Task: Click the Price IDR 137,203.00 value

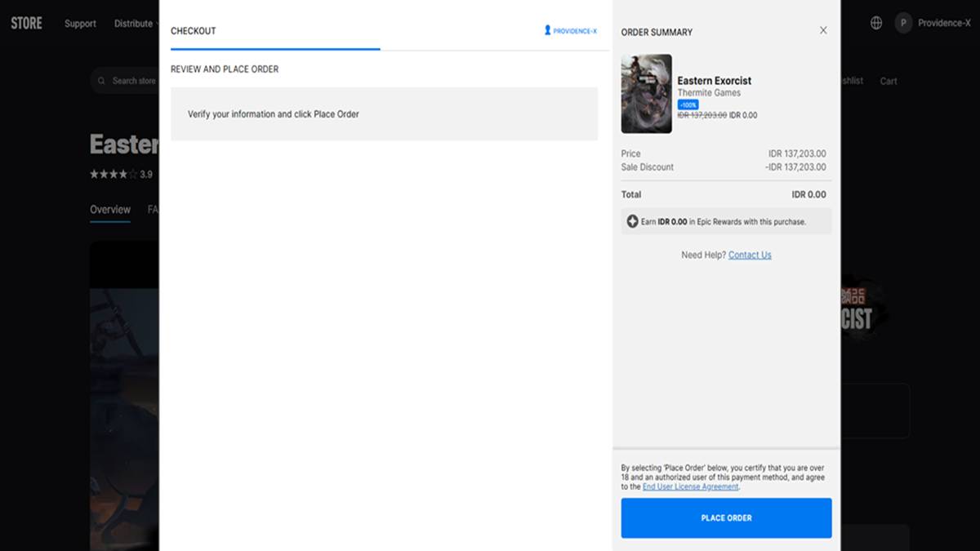Action: (797, 153)
